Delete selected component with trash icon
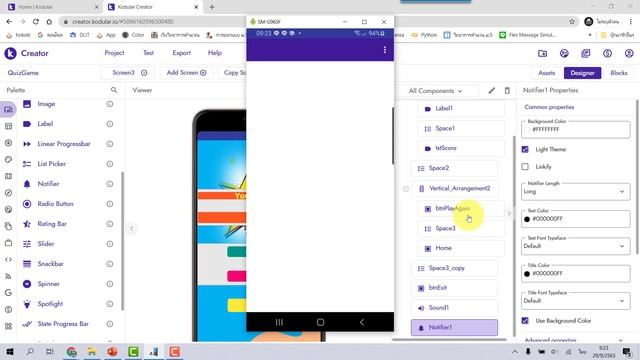The width and height of the screenshot is (640, 360). (507, 91)
